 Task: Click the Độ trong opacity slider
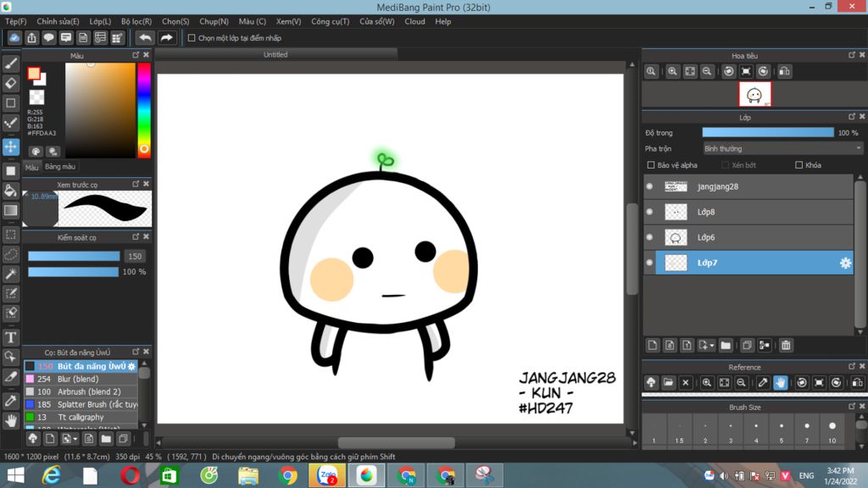768,133
